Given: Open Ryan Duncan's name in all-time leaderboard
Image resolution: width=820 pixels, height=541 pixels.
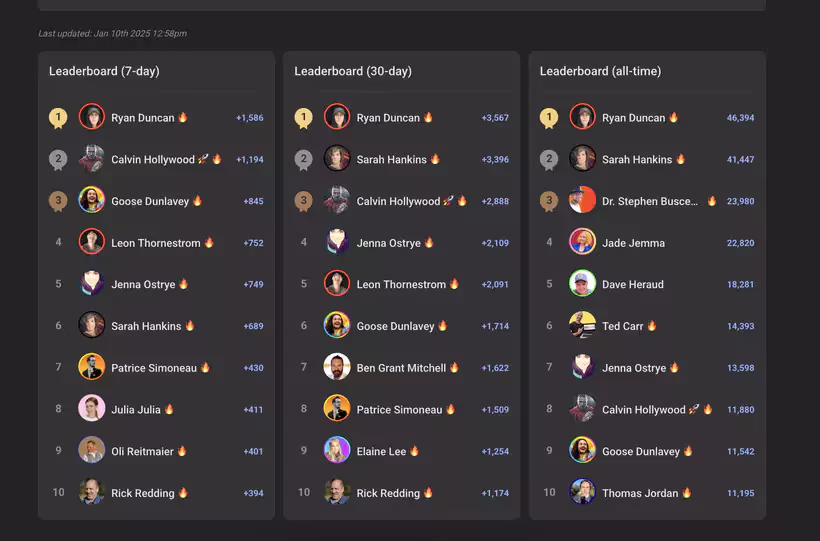Looking at the screenshot, I should pyautogui.click(x=633, y=118).
